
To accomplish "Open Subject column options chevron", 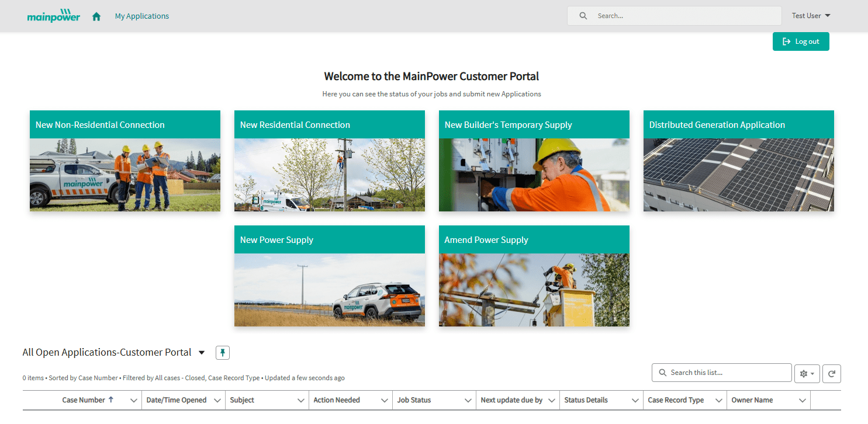I will 301,400.
